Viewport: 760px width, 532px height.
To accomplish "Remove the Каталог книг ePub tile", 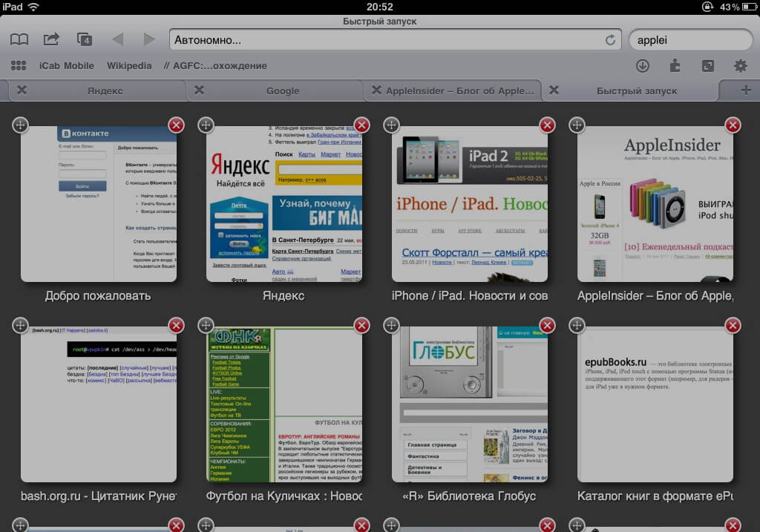I will [733, 325].
